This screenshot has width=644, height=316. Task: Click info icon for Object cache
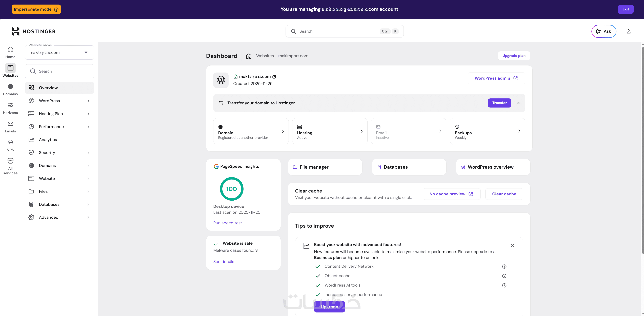(504, 276)
